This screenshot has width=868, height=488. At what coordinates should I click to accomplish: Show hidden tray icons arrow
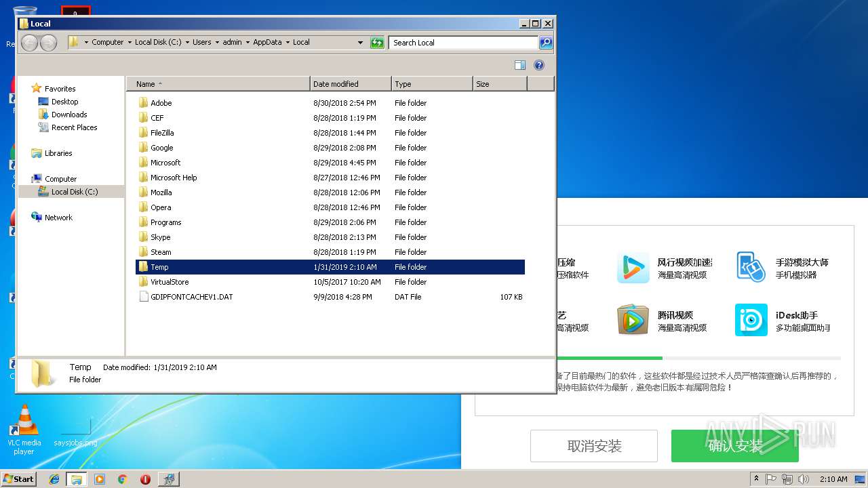(x=755, y=479)
